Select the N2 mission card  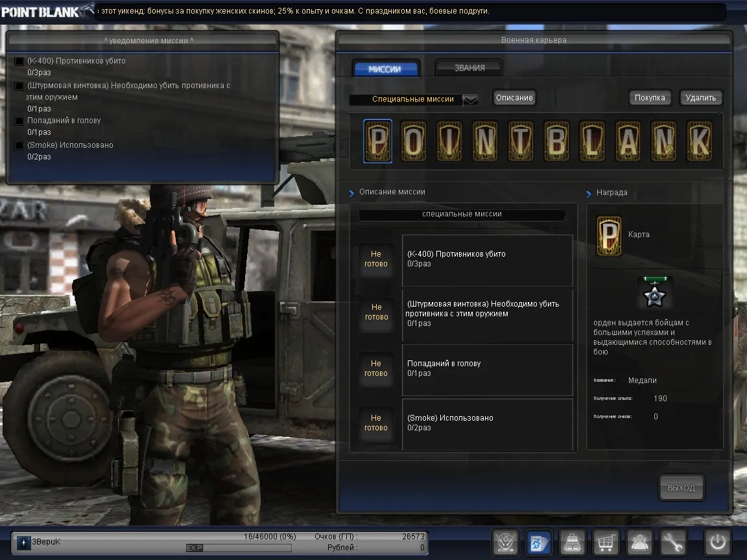tap(663, 141)
